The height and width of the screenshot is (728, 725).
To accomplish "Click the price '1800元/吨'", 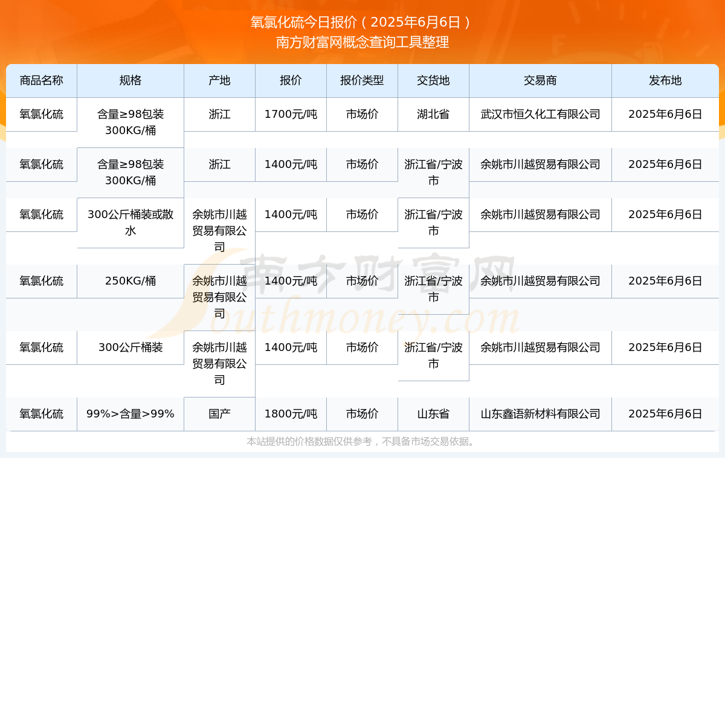I will [291, 414].
